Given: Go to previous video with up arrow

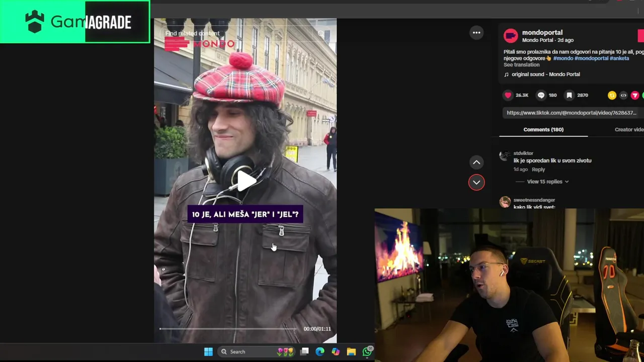Looking at the screenshot, I should coord(476,162).
